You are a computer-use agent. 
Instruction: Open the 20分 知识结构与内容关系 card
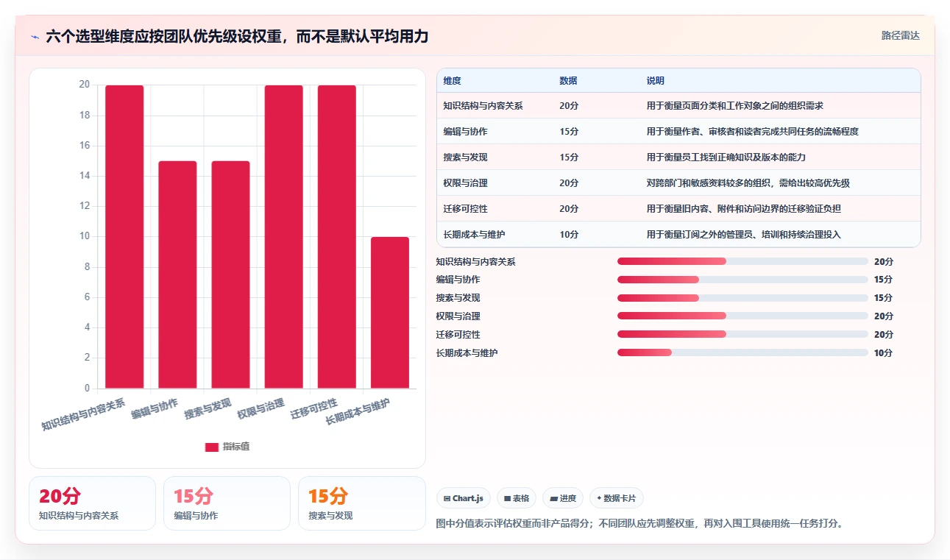pyautogui.click(x=92, y=503)
